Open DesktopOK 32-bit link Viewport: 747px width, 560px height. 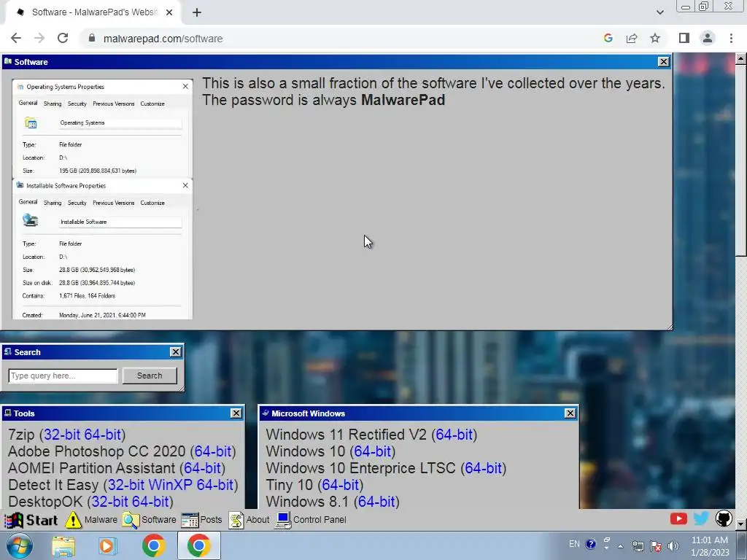click(109, 502)
